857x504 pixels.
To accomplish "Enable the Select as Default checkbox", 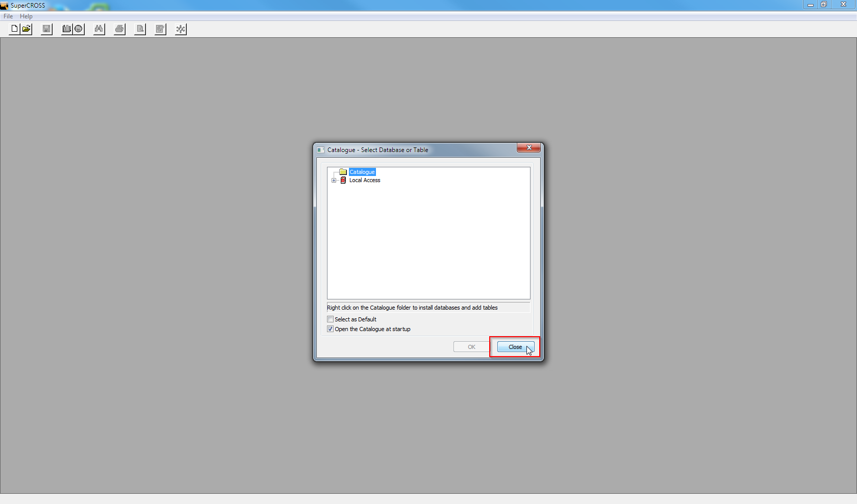I will [x=331, y=319].
